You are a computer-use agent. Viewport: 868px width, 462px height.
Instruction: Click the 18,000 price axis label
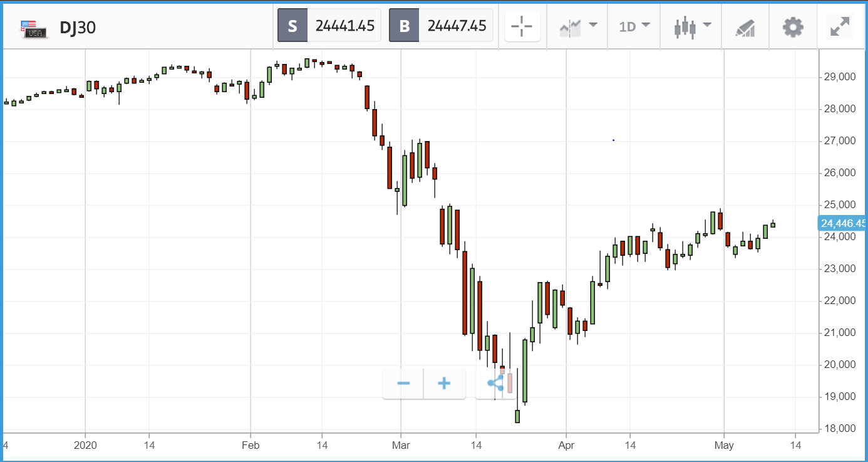840,429
